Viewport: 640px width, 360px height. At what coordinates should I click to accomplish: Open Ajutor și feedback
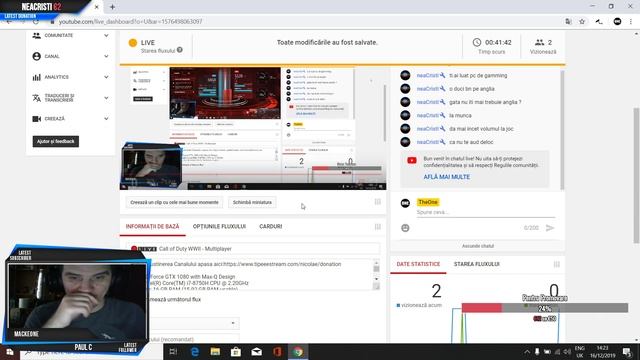click(x=56, y=141)
